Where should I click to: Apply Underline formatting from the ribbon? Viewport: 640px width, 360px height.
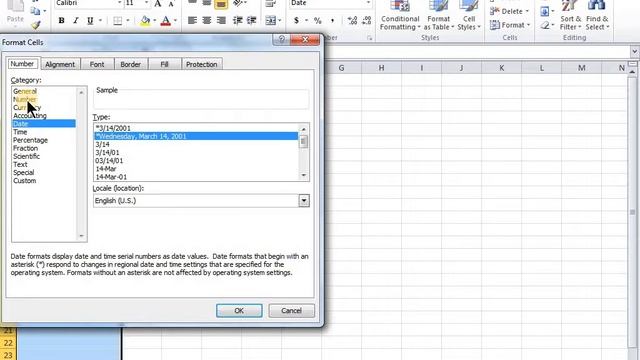point(90,20)
